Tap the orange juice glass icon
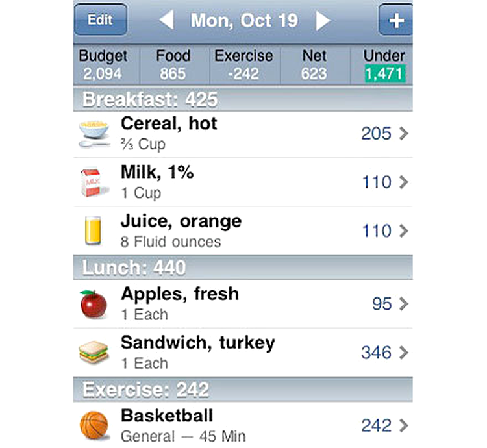The image size is (487, 448). tap(93, 230)
